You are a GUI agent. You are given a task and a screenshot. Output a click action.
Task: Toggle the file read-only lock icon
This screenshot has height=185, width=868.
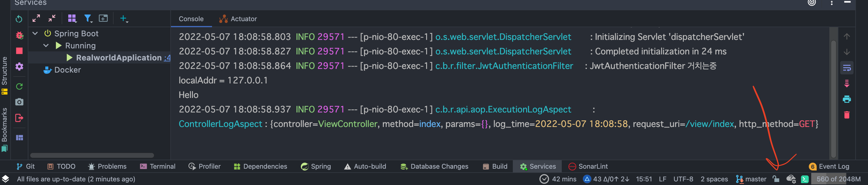tap(776, 179)
